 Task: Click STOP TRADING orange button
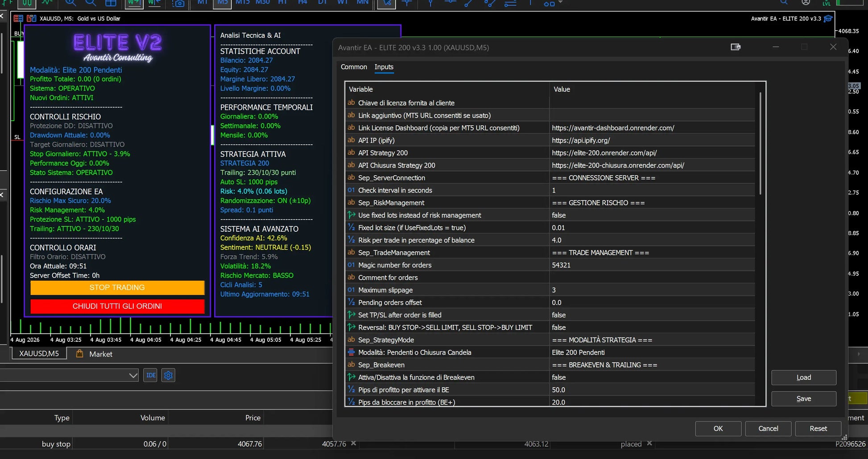[x=117, y=287]
